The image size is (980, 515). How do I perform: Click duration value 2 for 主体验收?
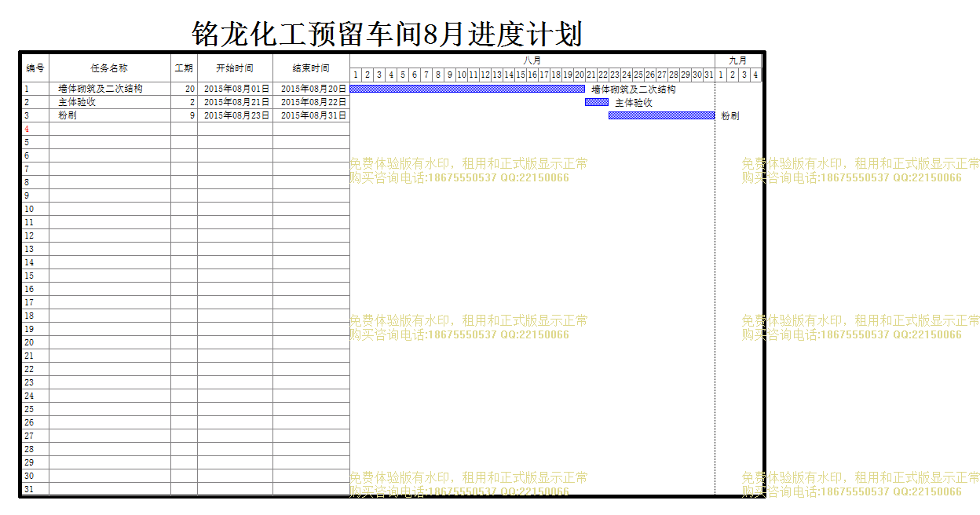[x=184, y=102]
